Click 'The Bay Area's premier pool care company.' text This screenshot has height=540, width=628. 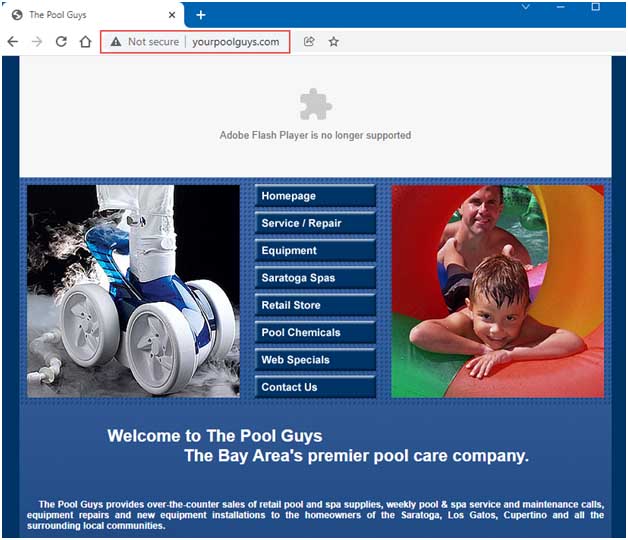(356, 456)
